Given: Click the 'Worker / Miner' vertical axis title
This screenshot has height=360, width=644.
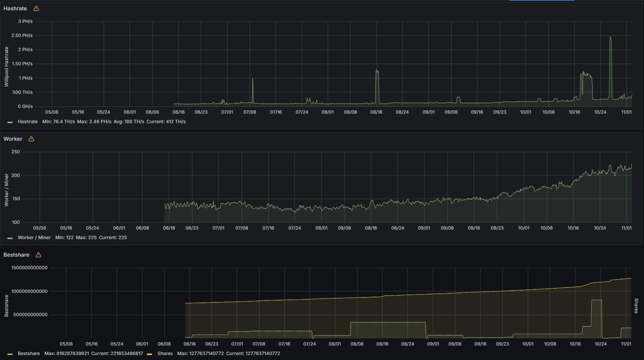Looking at the screenshot, I should tap(6, 190).
